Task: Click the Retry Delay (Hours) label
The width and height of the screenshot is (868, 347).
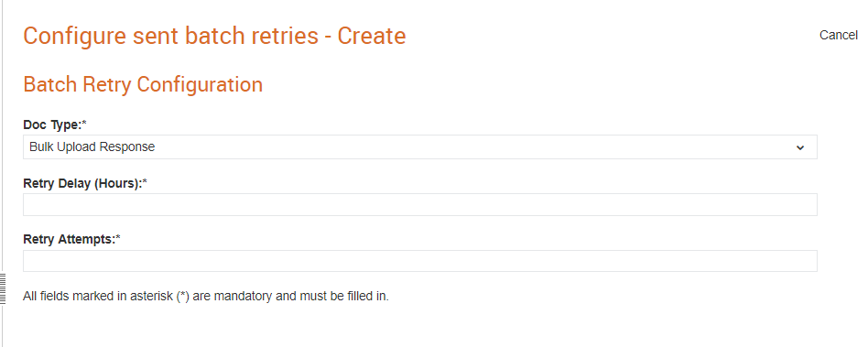Action: (x=82, y=183)
